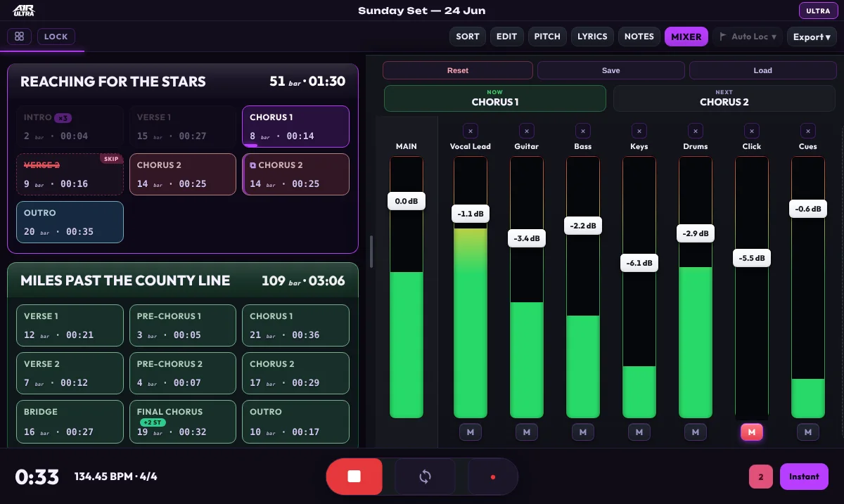Select PRE-CHORUS 1 section

(x=183, y=325)
